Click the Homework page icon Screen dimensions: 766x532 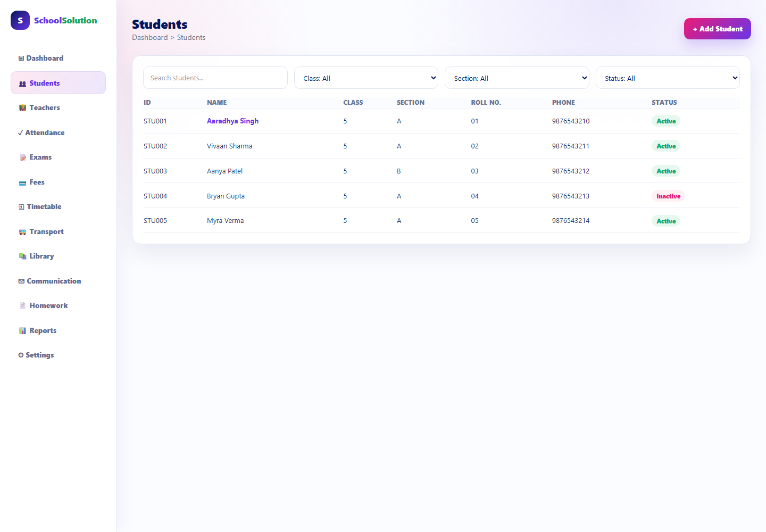[22, 306]
